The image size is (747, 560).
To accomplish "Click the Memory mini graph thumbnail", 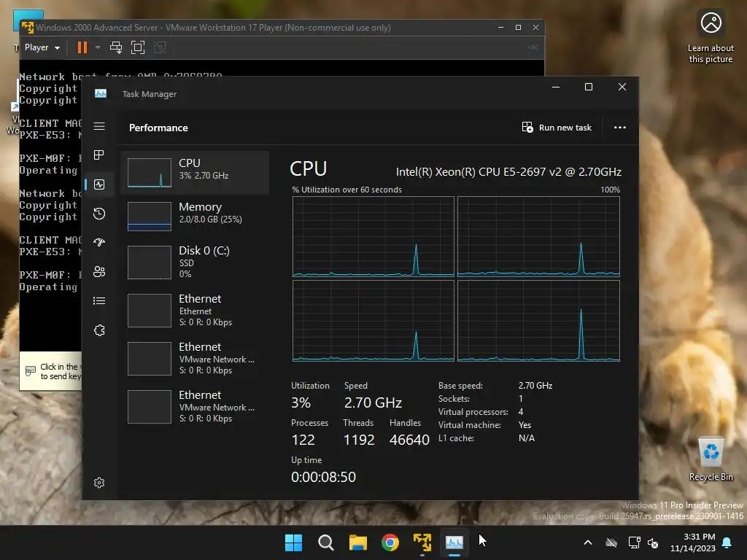I will [x=150, y=216].
